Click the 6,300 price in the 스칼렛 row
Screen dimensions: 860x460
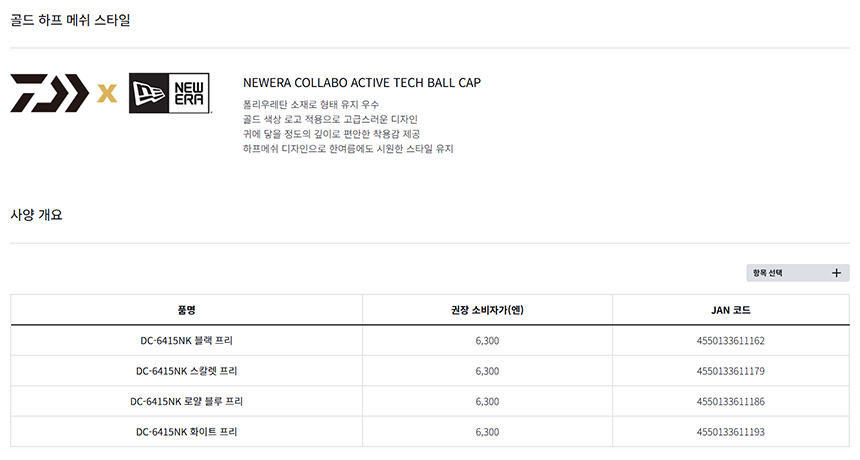click(487, 371)
